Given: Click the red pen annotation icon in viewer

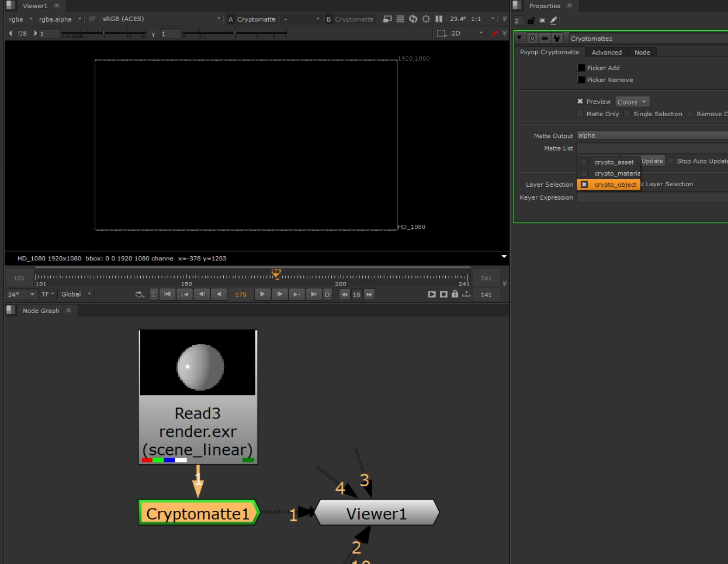Looking at the screenshot, I should [494, 33].
